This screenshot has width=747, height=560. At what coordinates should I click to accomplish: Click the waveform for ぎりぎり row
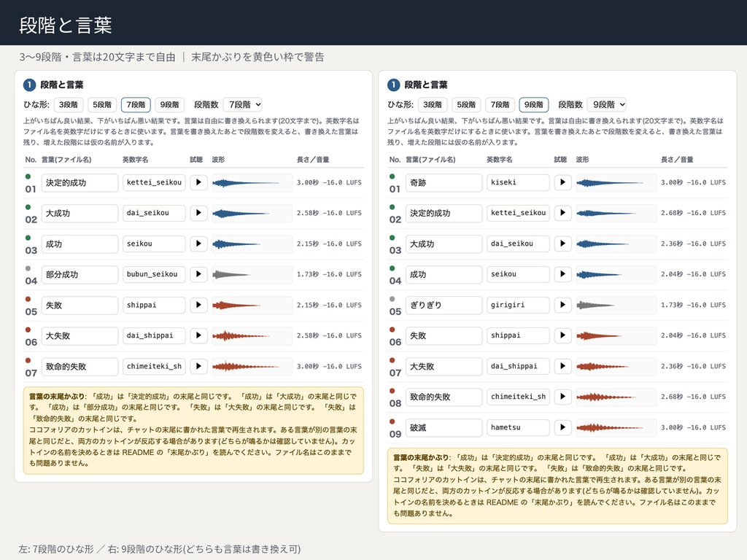616,306
